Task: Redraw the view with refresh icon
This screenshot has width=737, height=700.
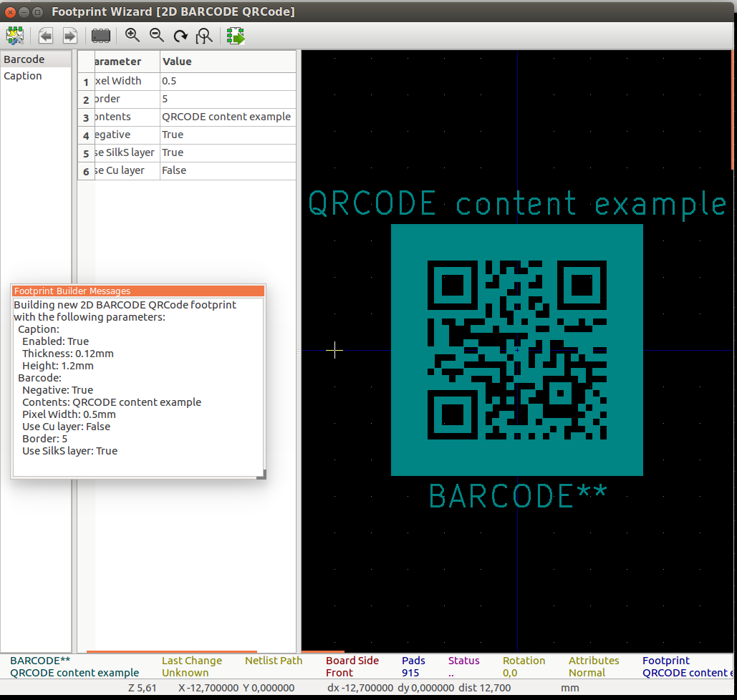Action: pos(180,35)
